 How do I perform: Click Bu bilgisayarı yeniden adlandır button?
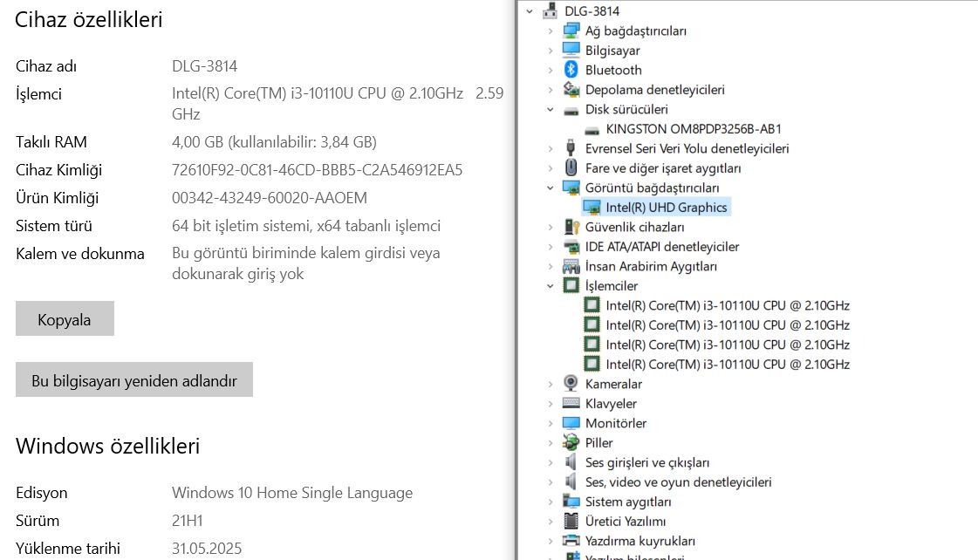click(x=134, y=379)
